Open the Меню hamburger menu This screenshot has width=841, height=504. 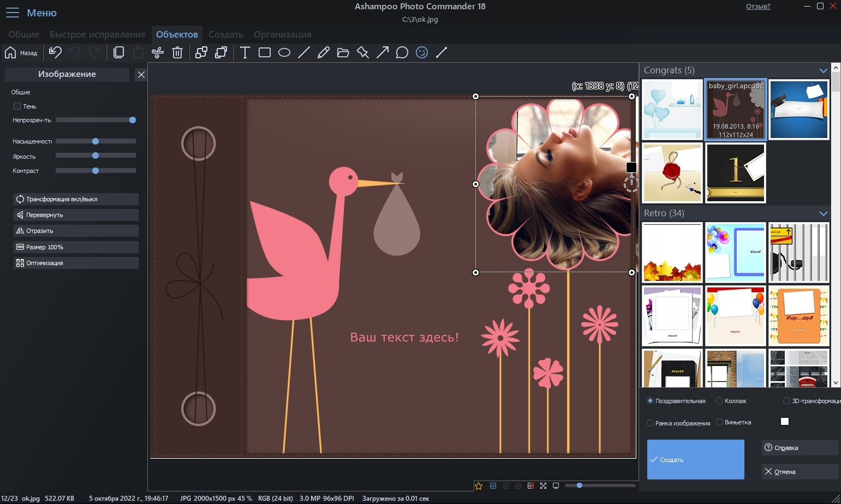click(12, 13)
